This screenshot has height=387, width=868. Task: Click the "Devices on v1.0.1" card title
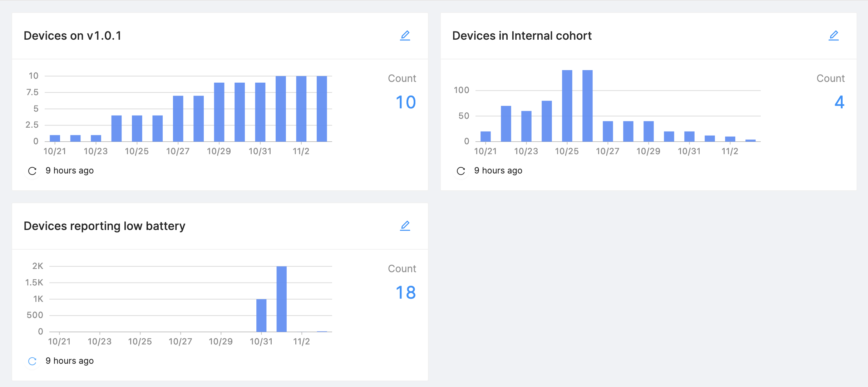(73, 36)
